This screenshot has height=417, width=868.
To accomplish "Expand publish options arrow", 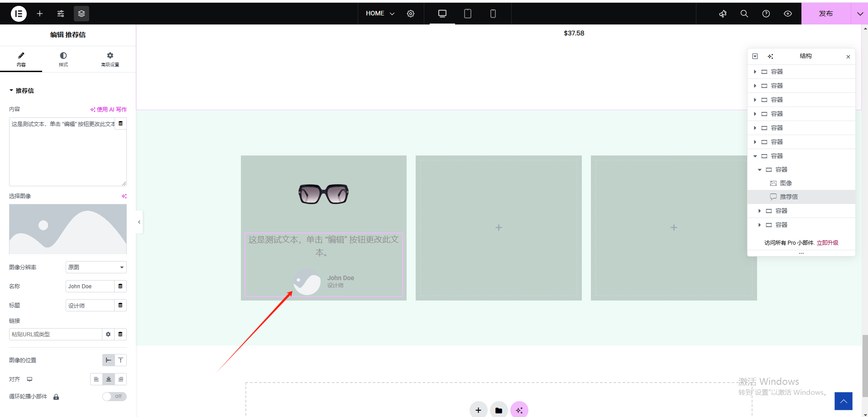I will point(859,14).
